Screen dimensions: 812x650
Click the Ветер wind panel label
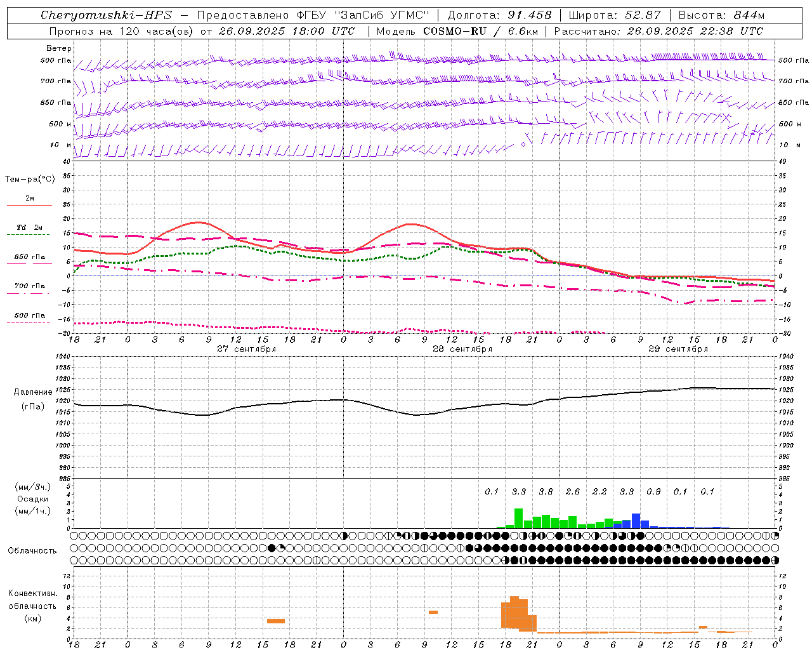[59, 48]
